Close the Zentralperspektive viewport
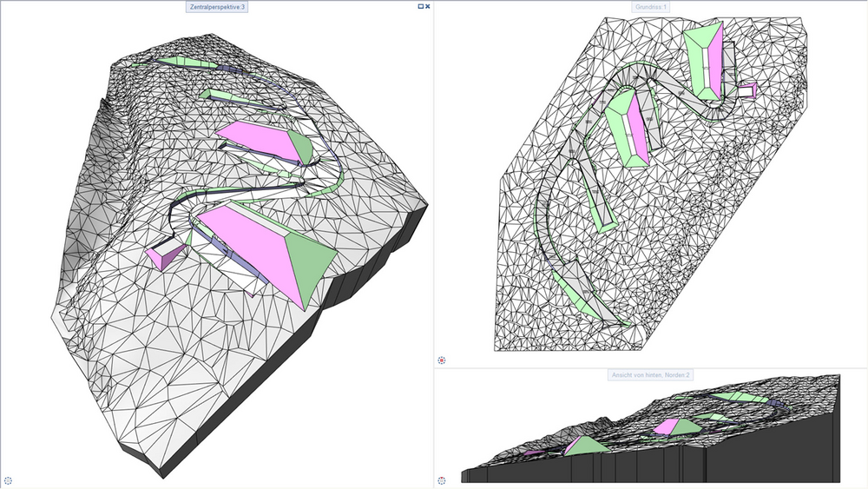Image resolution: width=868 pixels, height=489 pixels. coord(427,7)
